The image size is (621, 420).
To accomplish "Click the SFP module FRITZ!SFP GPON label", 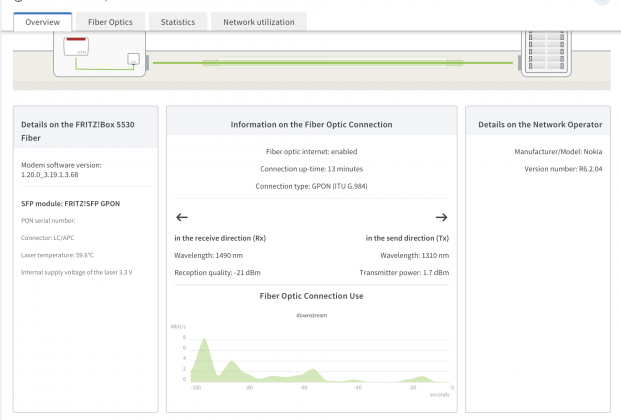I will (x=70, y=203).
